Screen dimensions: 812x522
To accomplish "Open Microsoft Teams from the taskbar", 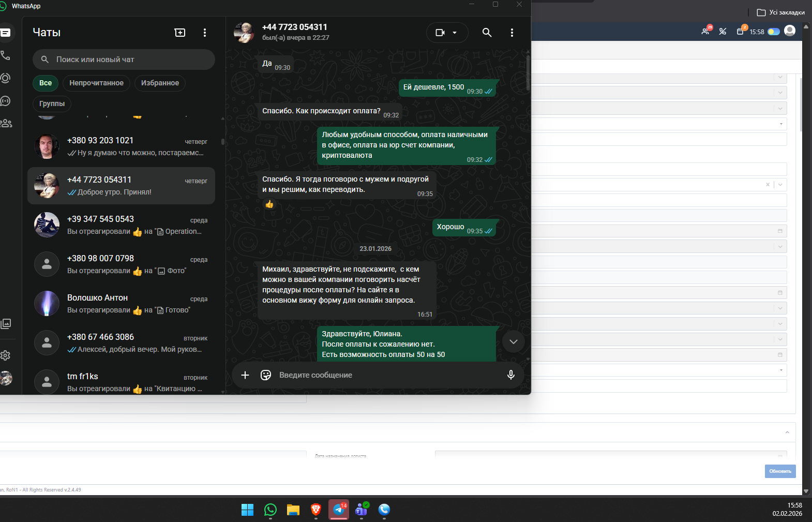I will coord(362,510).
